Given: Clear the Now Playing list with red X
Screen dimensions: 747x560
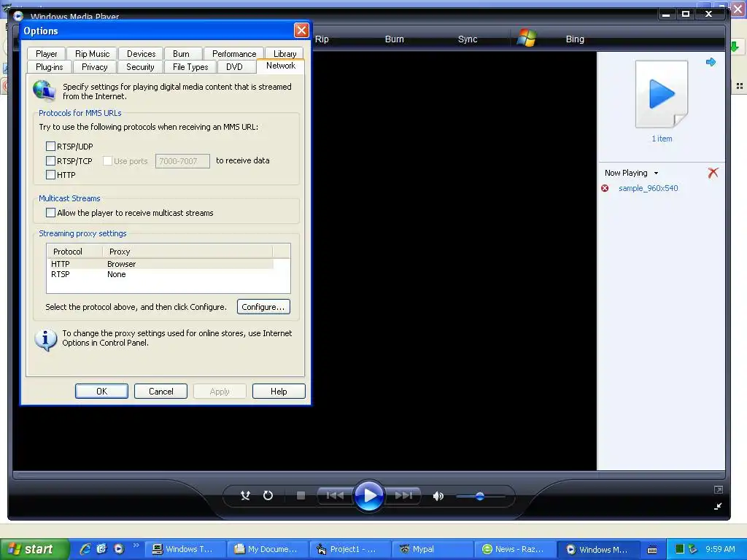Looking at the screenshot, I should tap(713, 173).
